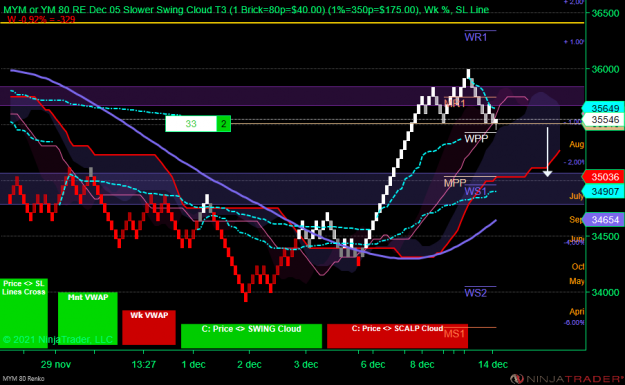
Task: Click the red 'W -0.92% = -329' readout
Action: click(41, 19)
